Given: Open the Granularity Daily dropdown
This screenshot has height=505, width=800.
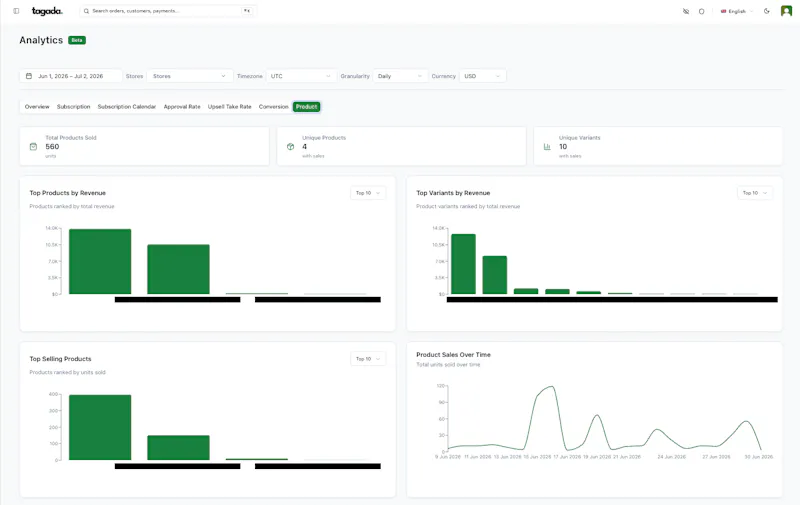Looking at the screenshot, I should 401,76.
